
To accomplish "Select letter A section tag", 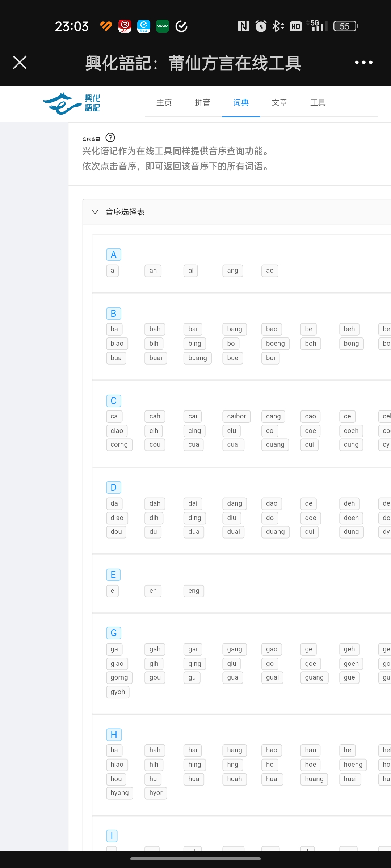I will (114, 255).
